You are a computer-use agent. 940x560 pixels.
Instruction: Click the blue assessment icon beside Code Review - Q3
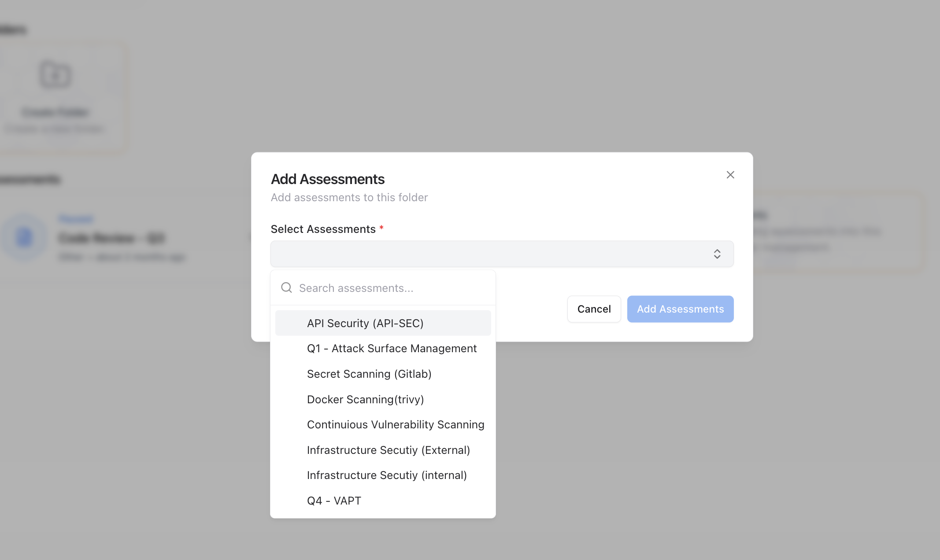(x=25, y=238)
